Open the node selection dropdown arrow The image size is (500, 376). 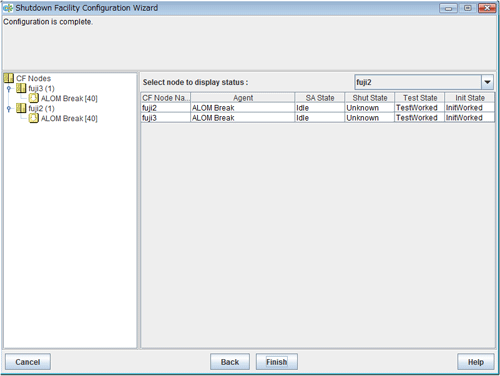487,82
